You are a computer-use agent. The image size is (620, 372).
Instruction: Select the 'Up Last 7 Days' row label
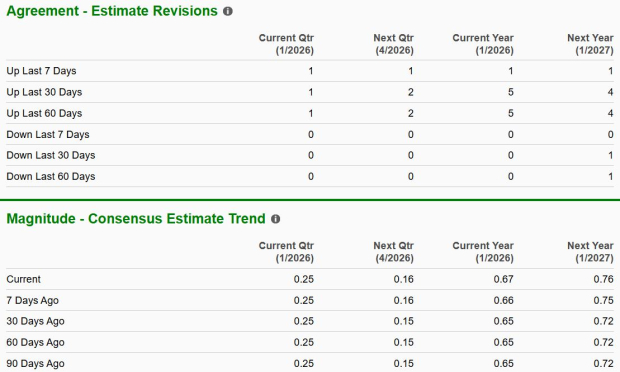point(41,71)
